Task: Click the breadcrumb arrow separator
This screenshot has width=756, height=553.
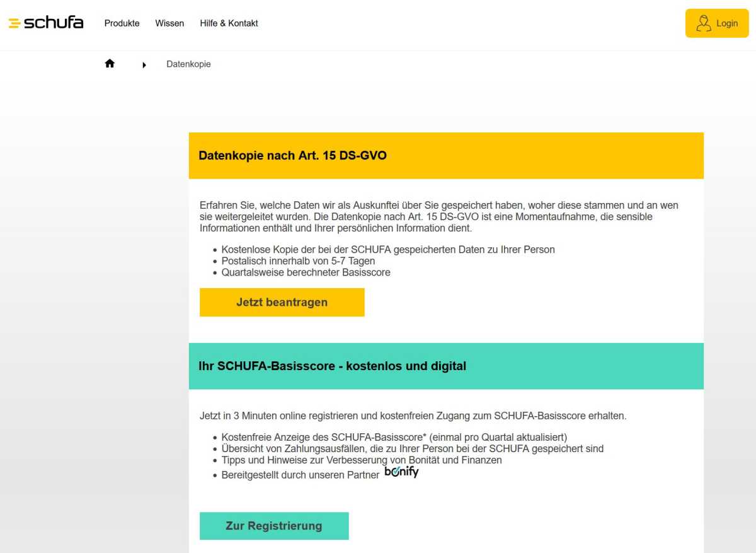Action: [x=144, y=64]
